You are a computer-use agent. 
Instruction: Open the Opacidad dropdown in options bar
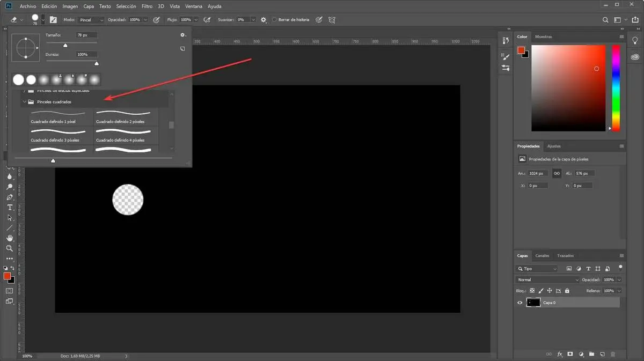(x=144, y=20)
